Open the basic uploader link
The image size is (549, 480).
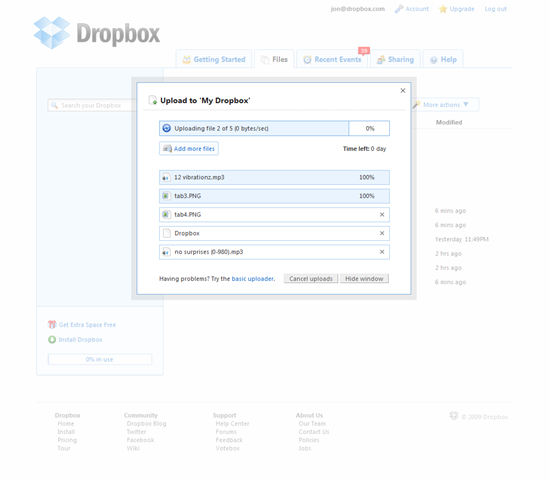[253, 279]
